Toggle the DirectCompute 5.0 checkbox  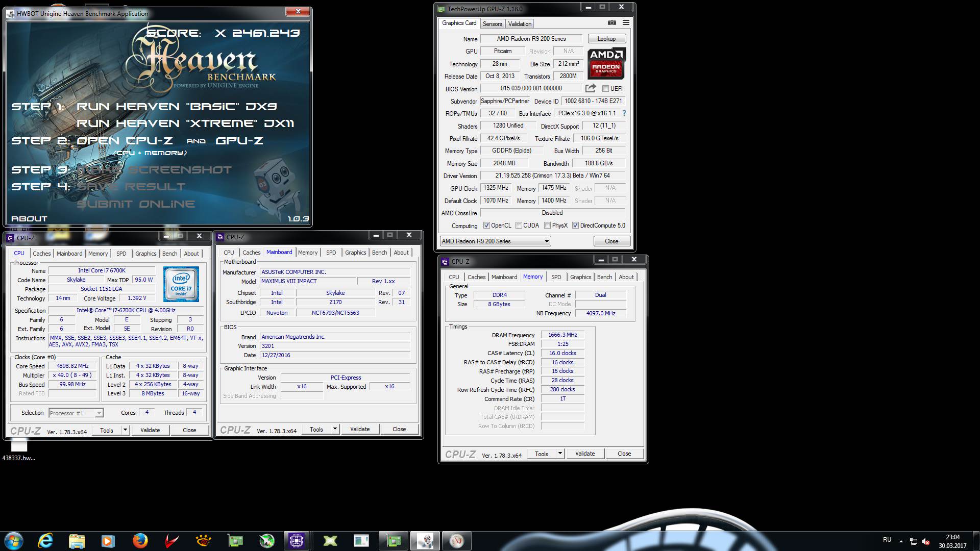click(x=575, y=226)
